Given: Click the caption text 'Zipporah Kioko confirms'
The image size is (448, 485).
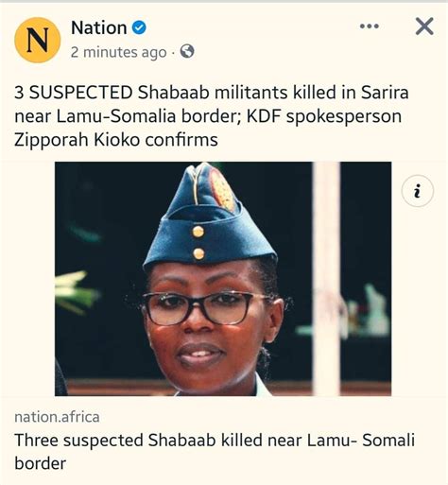Looking at the screenshot, I should (x=116, y=140).
